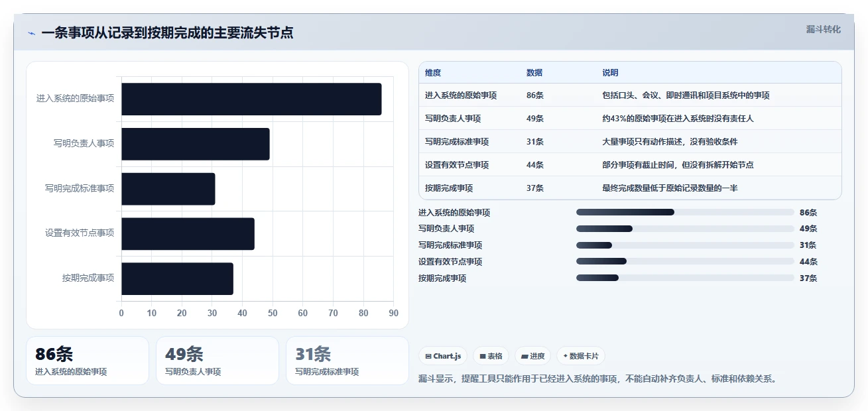The width and height of the screenshot is (868, 411).
Task: Click the chart bar for 按期完成事项
Action: [177, 278]
